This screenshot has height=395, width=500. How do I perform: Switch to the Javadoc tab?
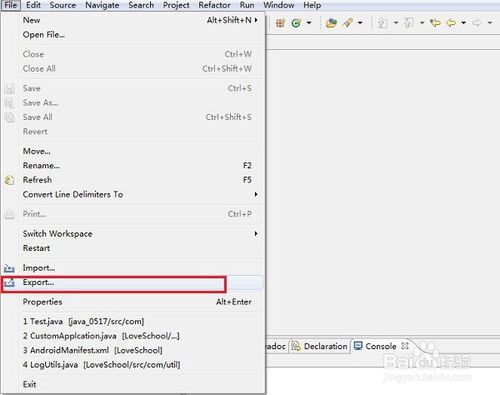[x=276, y=346]
